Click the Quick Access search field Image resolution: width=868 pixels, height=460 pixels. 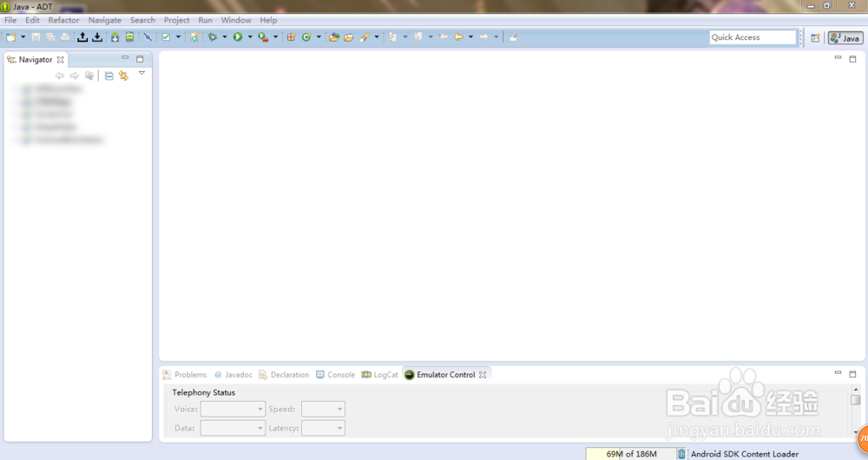click(753, 37)
